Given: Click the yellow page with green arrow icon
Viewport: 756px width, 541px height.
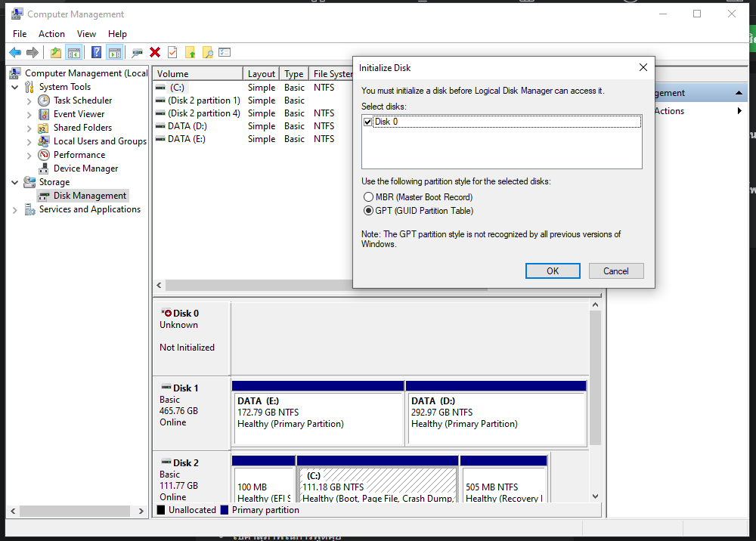Looking at the screenshot, I should (x=190, y=52).
